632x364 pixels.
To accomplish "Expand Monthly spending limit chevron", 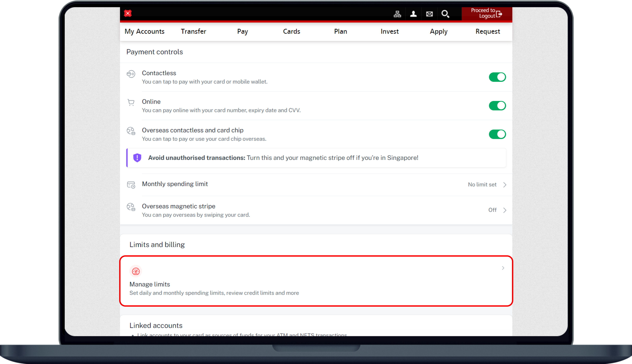I will click(505, 185).
